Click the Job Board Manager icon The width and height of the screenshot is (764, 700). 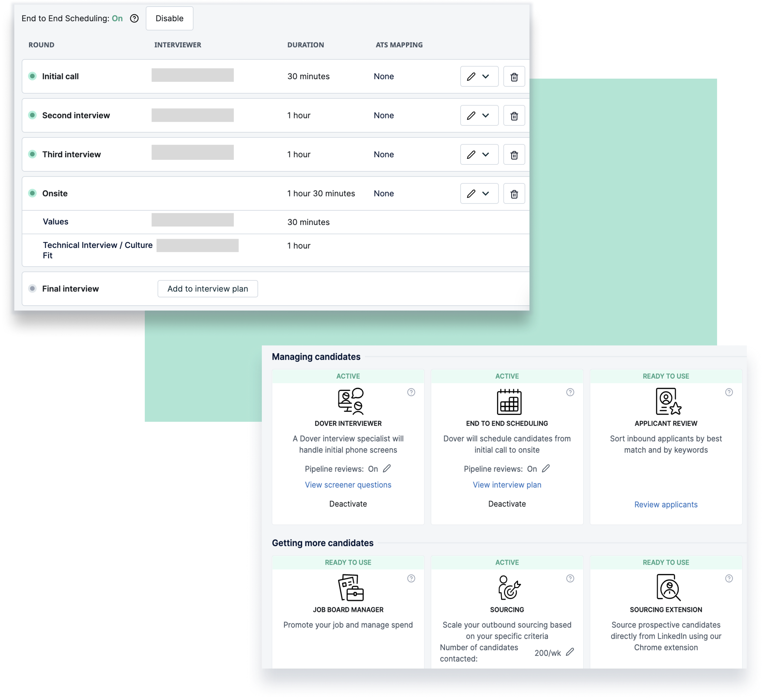click(351, 588)
